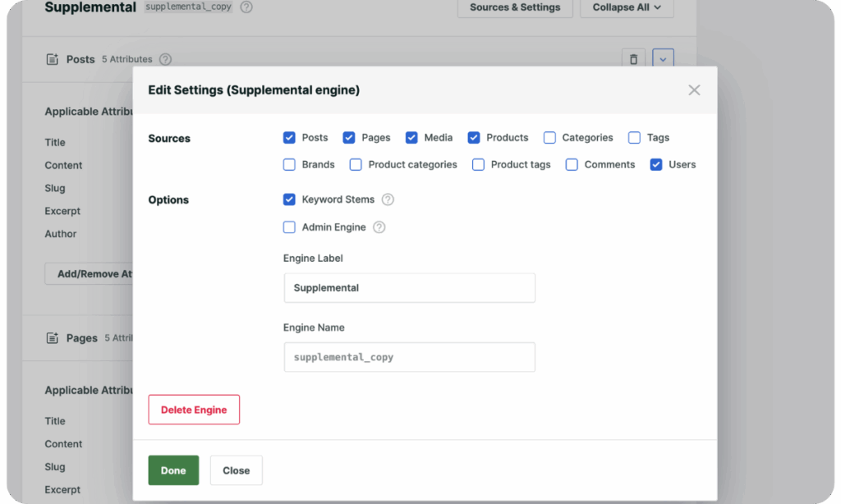Click the Excerpt attribute under Pages

[62, 489]
